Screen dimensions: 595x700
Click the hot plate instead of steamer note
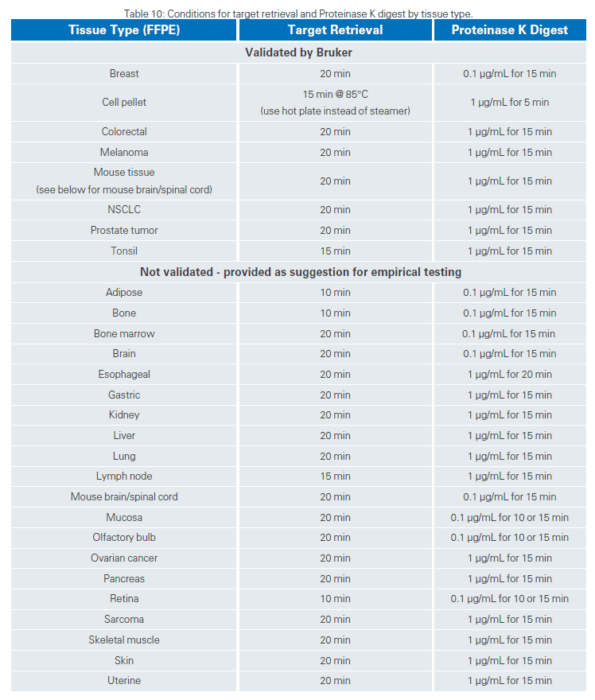tap(335, 111)
